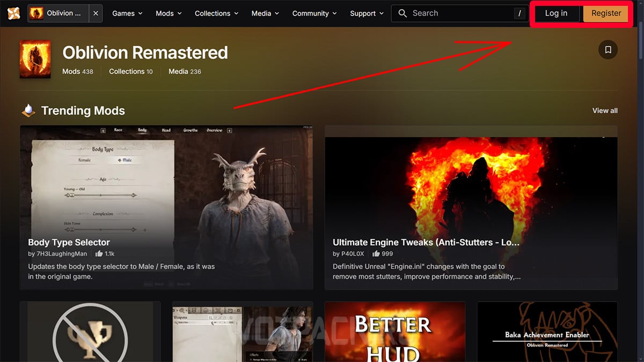Open the Oblivion Remastered game cover icon

(x=35, y=60)
